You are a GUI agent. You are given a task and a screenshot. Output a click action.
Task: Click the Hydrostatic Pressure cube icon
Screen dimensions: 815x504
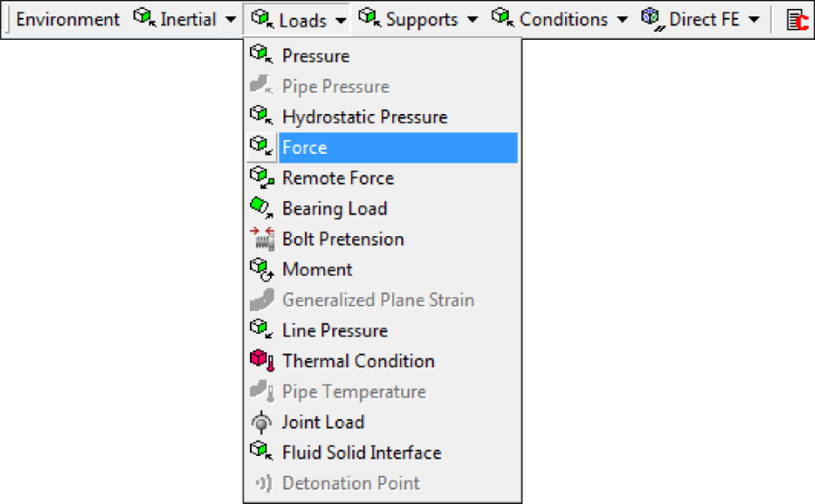click(x=261, y=115)
